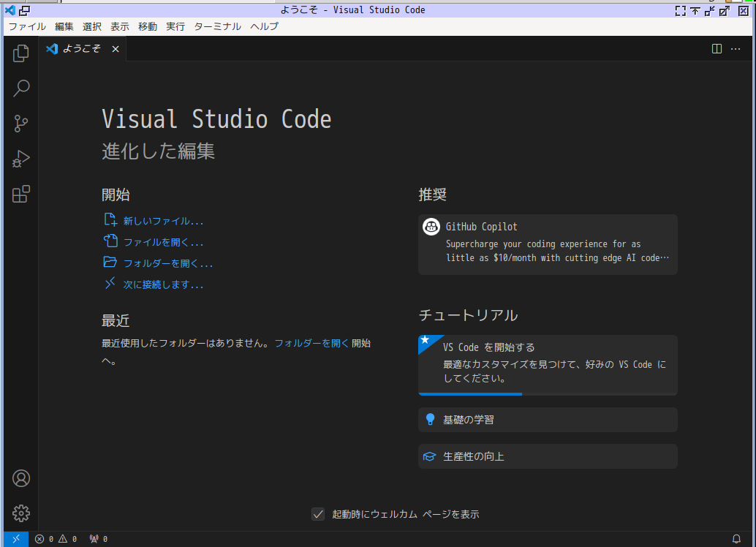Open the Accounts menu icon

(x=20, y=478)
